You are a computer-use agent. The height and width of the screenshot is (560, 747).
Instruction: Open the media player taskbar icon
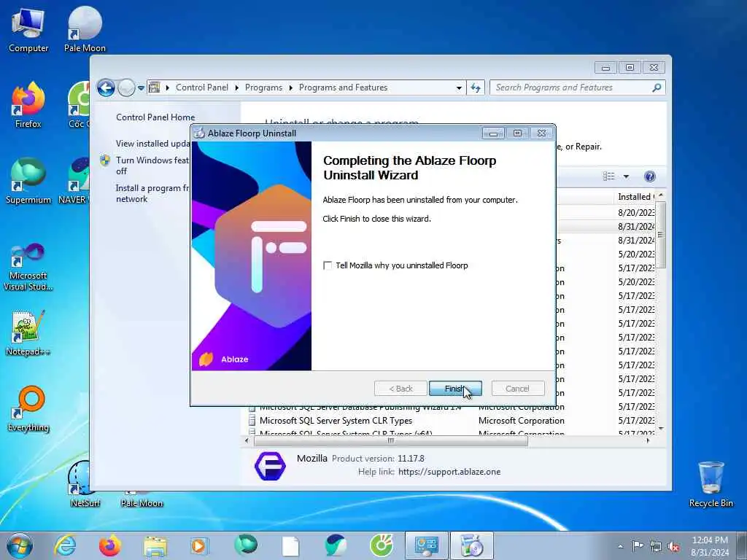(x=199, y=545)
